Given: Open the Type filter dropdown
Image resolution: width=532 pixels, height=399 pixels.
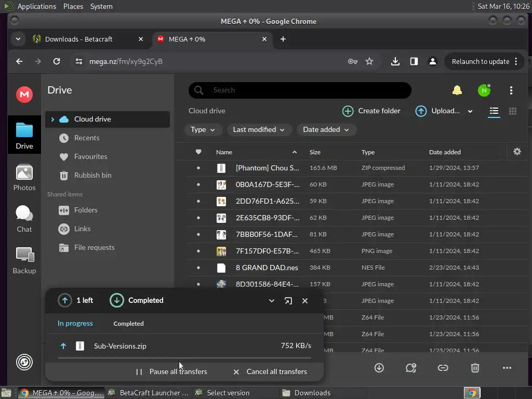Looking at the screenshot, I should coord(203,129).
